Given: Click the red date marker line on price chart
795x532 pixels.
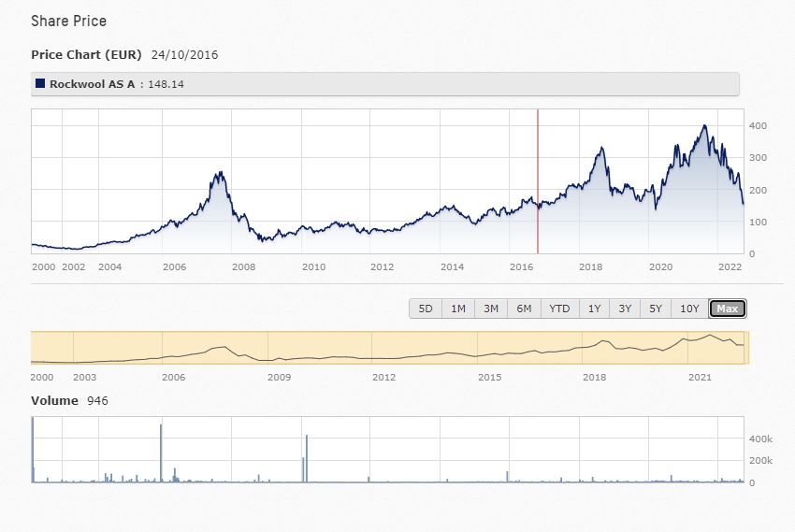Looking at the screenshot, I should point(538,181).
